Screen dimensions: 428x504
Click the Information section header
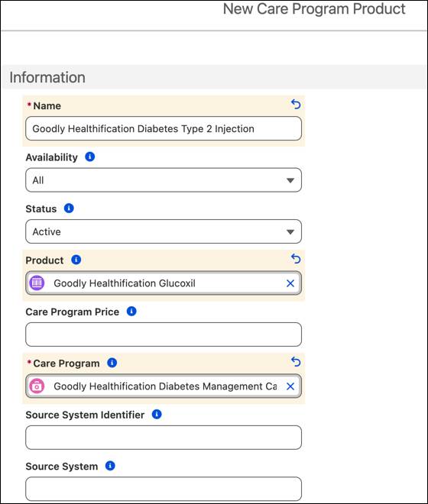[214, 77]
